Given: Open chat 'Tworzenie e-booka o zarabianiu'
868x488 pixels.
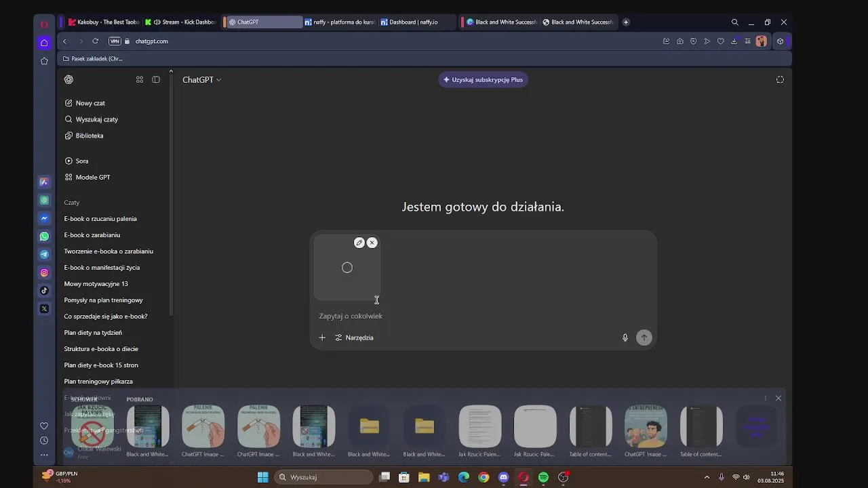Looking at the screenshot, I should pos(108,251).
